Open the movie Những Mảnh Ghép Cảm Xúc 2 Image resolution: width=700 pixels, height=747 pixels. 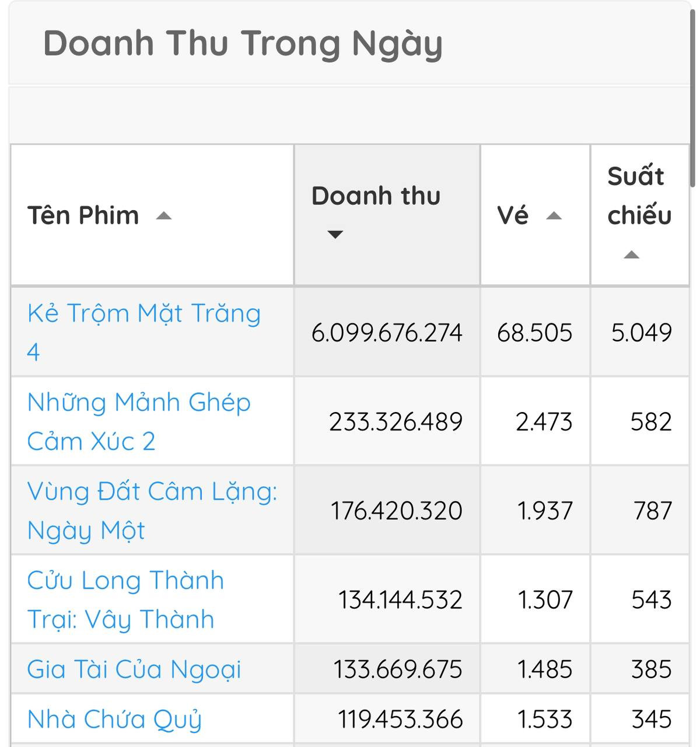pos(138,421)
